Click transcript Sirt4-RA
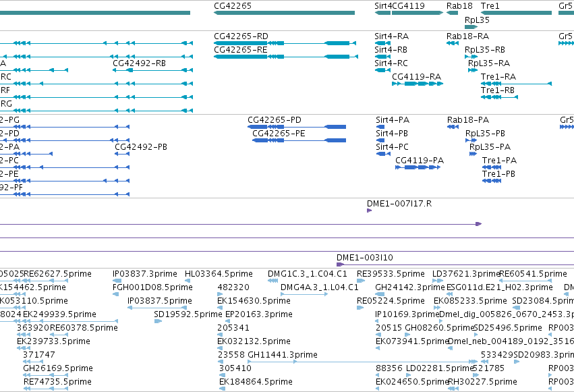 pyautogui.click(x=391, y=36)
